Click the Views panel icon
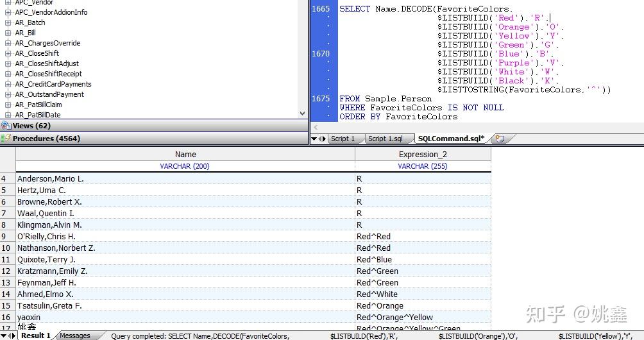 (6, 126)
